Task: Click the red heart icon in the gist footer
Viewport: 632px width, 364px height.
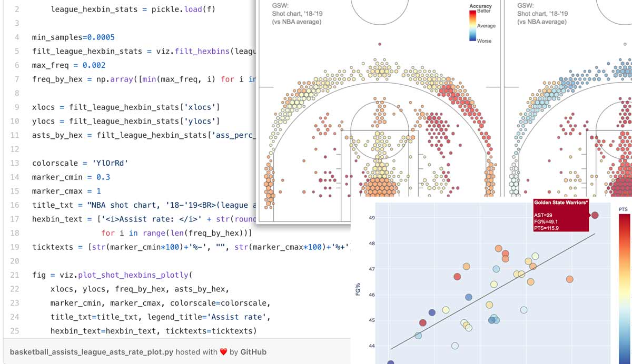Action: 223,352
